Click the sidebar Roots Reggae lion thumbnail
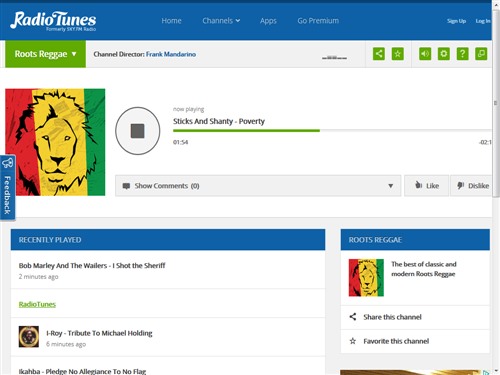This screenshot has width=500, height=375. (x=366, y=278)
